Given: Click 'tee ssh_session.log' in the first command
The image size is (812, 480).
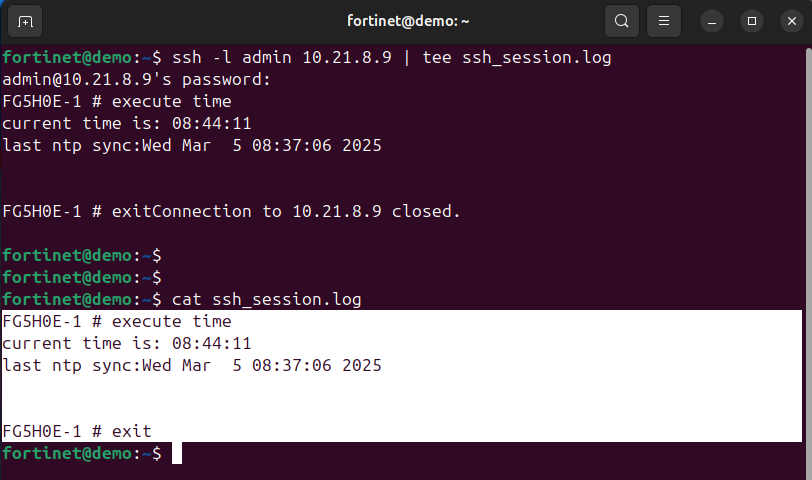Looking at the screenshot, I should click(517, 58).
